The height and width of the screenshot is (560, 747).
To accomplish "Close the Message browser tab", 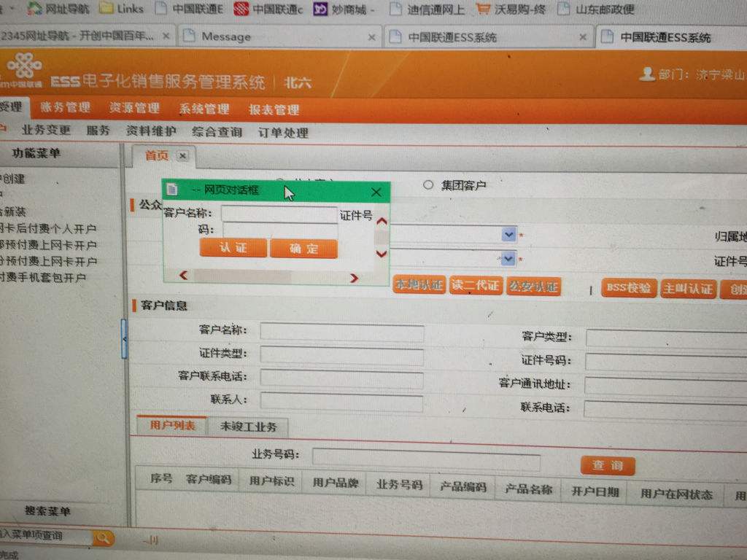I will click(371, 36).
